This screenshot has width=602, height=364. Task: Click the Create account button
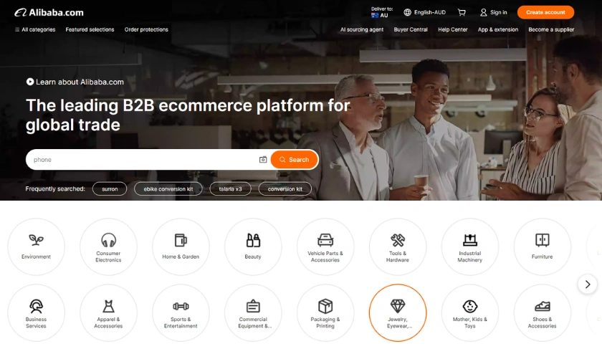545,12
